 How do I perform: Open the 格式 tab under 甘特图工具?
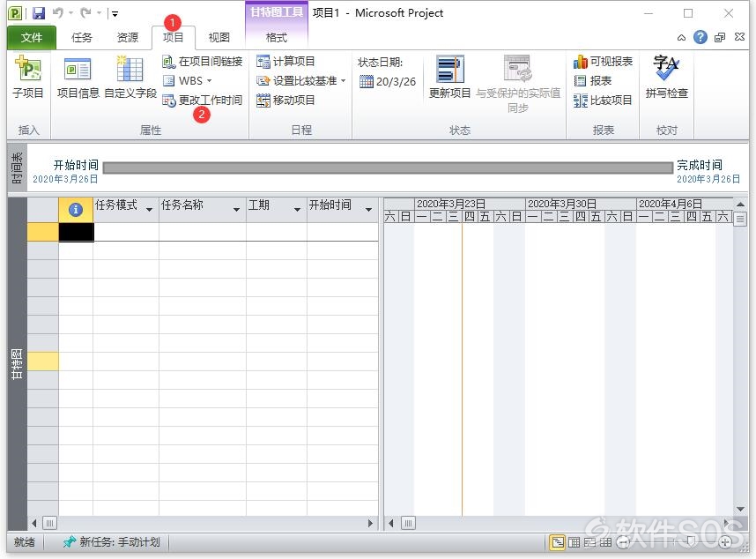[277, 38]
